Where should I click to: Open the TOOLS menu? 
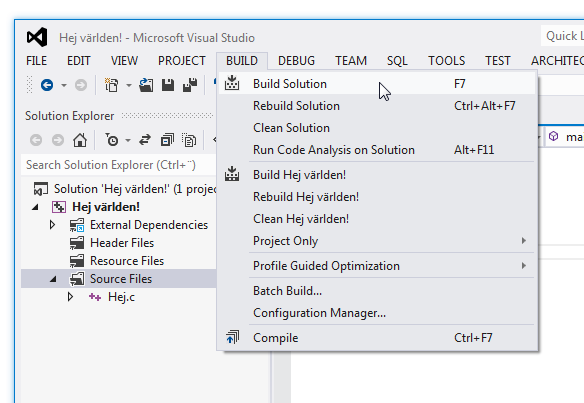[447, 61]
